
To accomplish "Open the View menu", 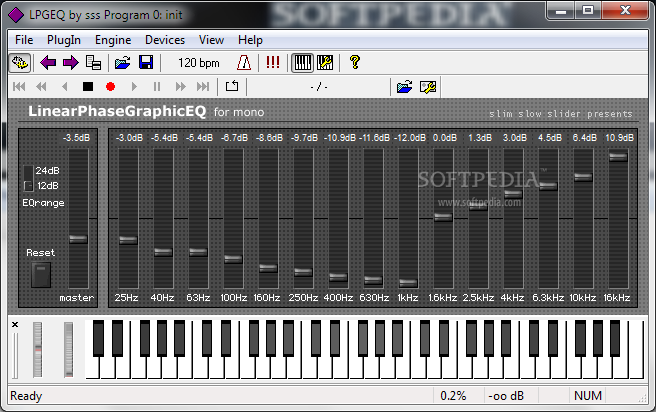I will coord(211,40).
